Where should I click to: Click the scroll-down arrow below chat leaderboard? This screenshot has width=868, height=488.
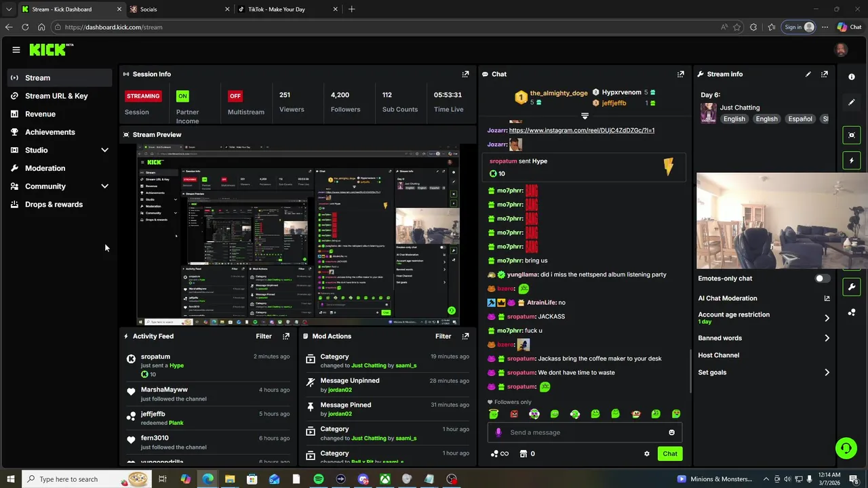[585, 116]
